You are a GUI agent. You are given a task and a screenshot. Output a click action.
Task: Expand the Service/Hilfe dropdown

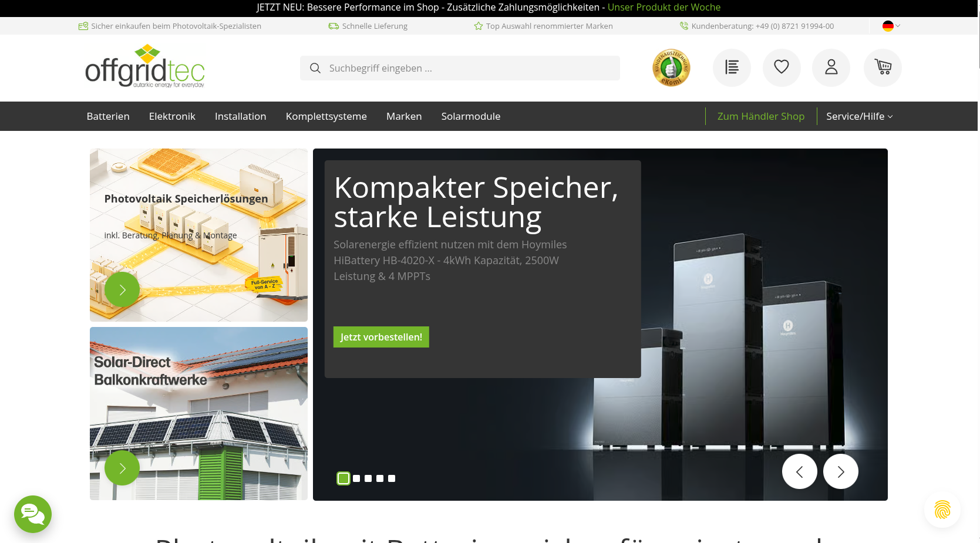[x=860, y=116]
